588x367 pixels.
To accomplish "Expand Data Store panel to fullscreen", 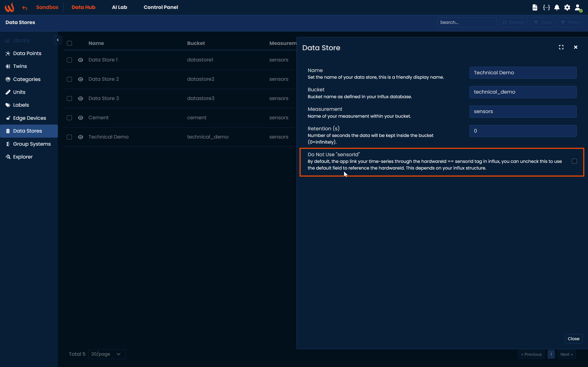I will click(561, 47).
